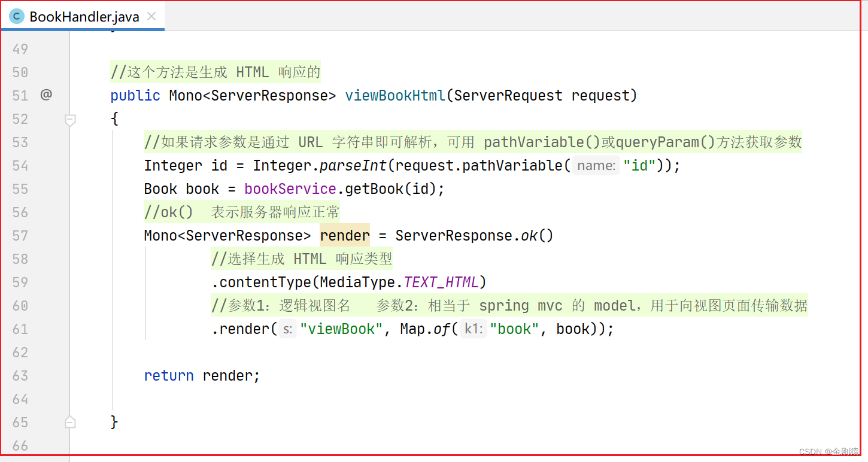Click line number 66 in the gutter
This screenshot has width=868, height=462.
pyautogui.click(x=20, y=446)
